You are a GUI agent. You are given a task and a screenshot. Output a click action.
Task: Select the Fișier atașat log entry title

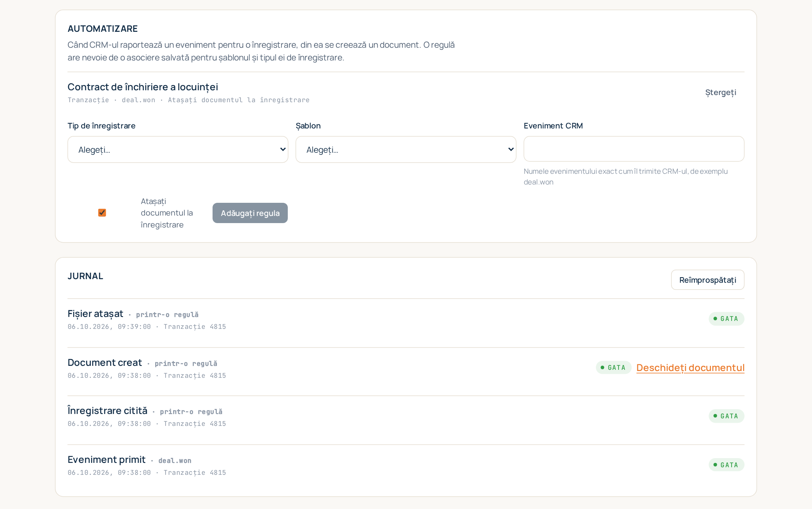coord(96,314)
